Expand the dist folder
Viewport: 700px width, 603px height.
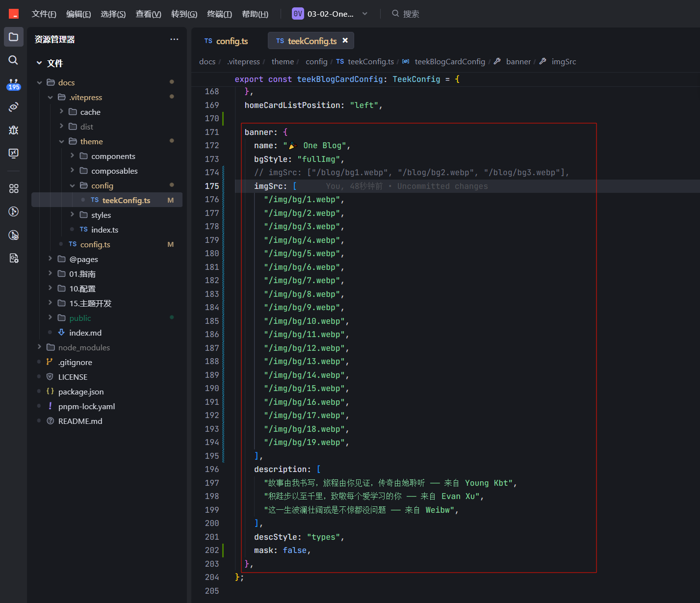tap(61, 127)
